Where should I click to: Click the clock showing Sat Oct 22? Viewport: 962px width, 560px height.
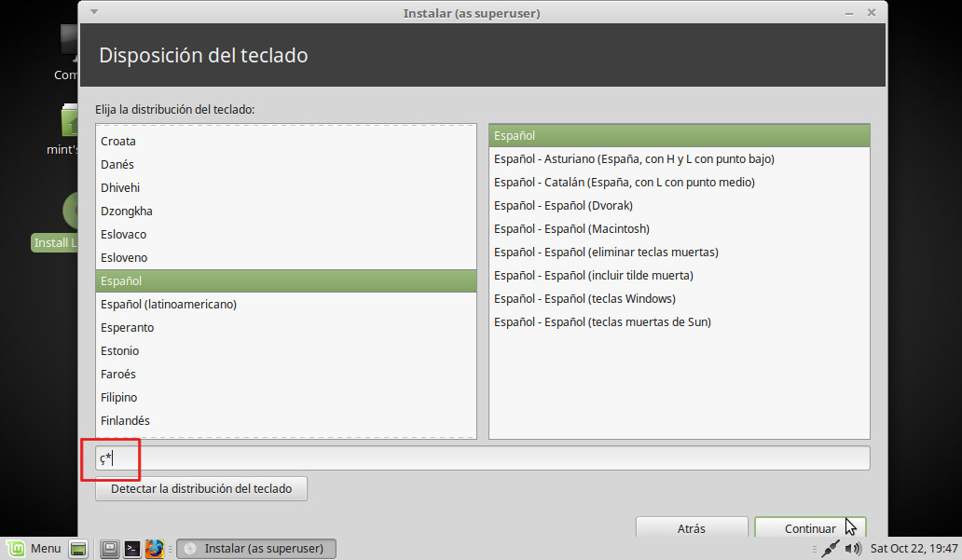coord(913,548)
